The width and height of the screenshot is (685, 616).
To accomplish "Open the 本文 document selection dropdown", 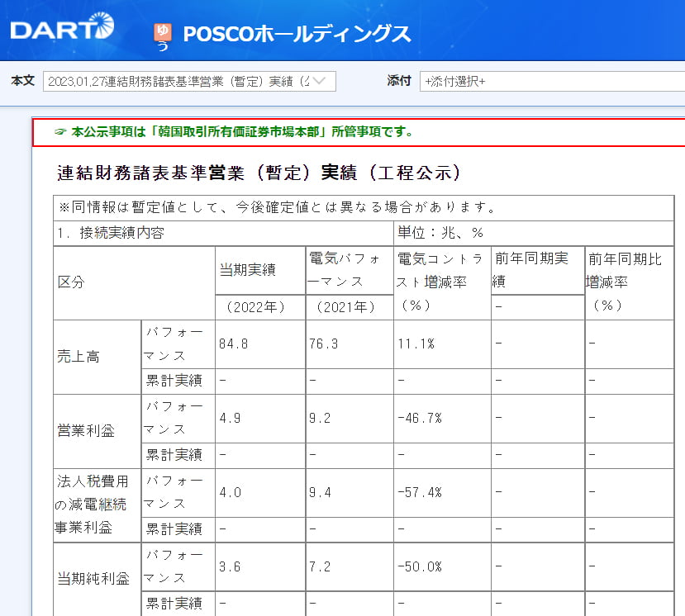I will (x=189, y=81).
